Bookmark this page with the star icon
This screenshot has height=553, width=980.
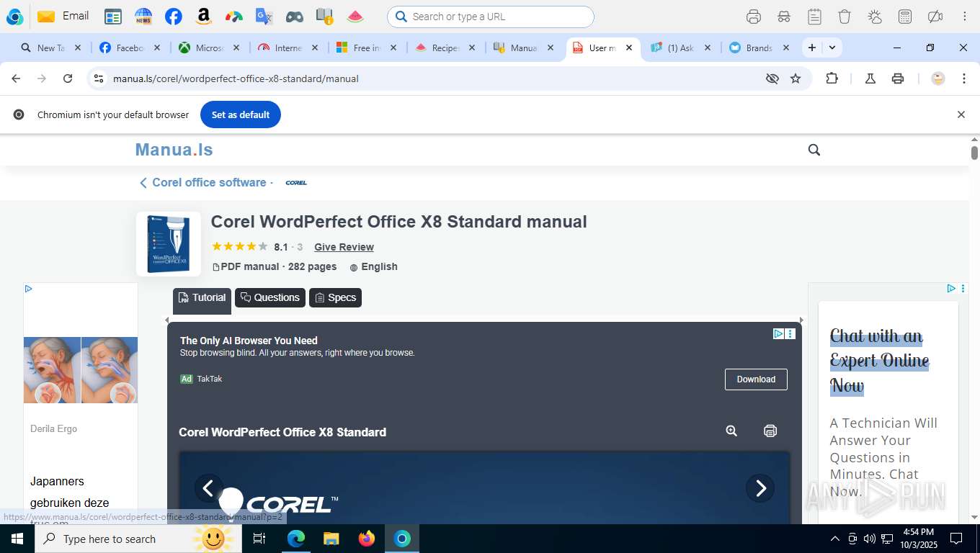[x=796, y=78]
